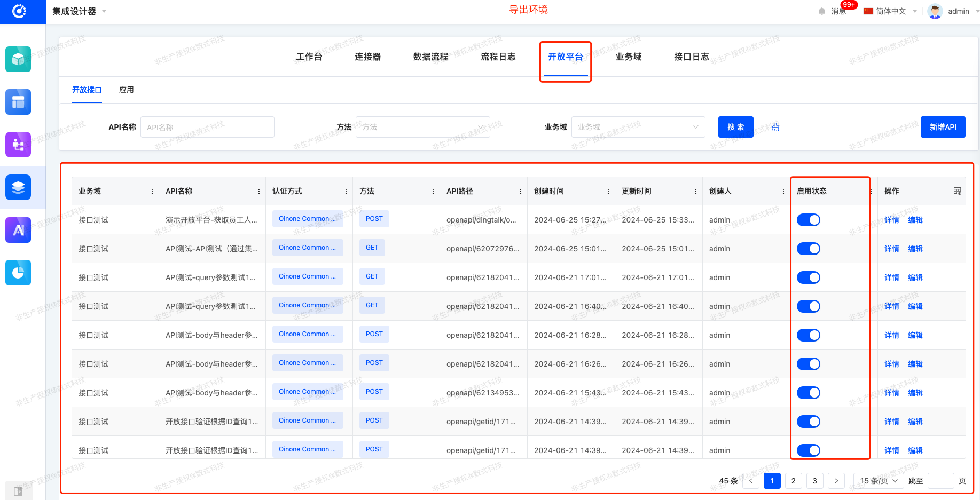Open the admin user menu
The image size is (980, 500).
point(959,11)
